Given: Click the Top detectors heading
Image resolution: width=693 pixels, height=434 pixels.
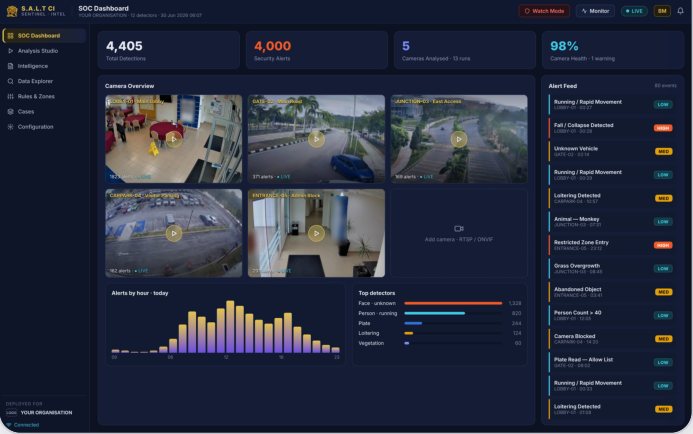Looking at the screenshot, I should pyautogui.click(x=377, y=293).
